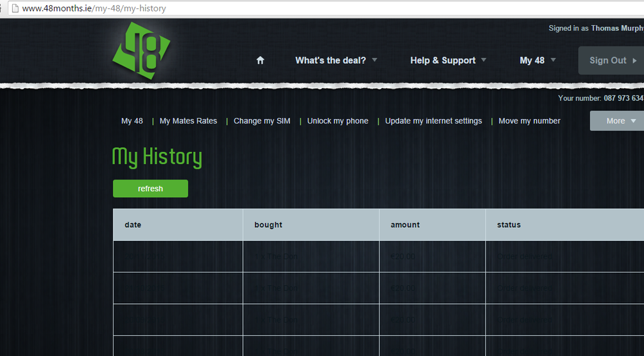The height and width of the screenshot is (356, 644).
Task: Open Unlock my phone page
Action: tap(338, 121)
